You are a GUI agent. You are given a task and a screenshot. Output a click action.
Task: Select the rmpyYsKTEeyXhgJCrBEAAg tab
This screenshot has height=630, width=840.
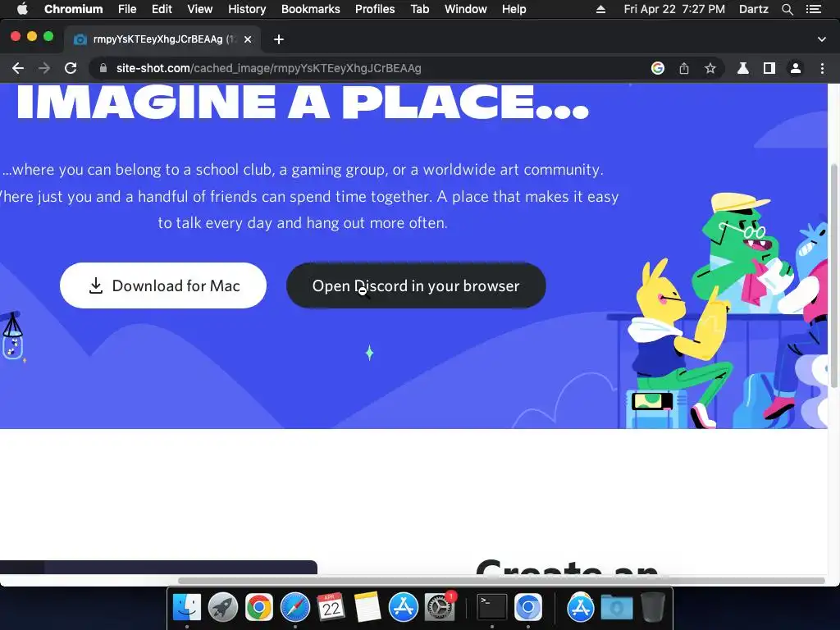tap(163, 39)
